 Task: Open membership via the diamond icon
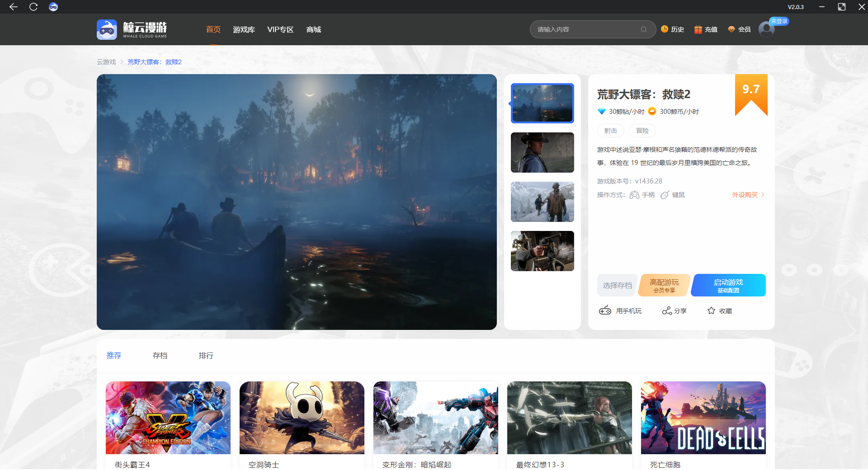point(731,29)
